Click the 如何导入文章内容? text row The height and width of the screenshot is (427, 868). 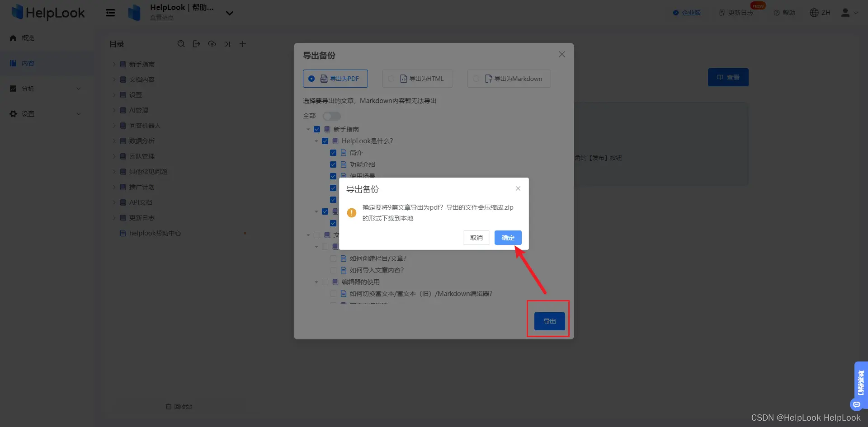point(377,270)
